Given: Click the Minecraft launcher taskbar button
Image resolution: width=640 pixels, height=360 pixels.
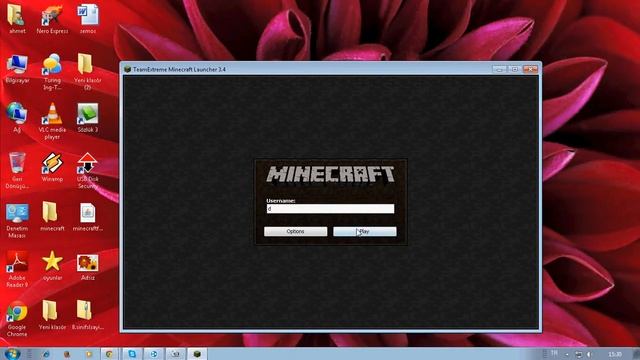Looking at the screenshot, I should click(197, 354).
